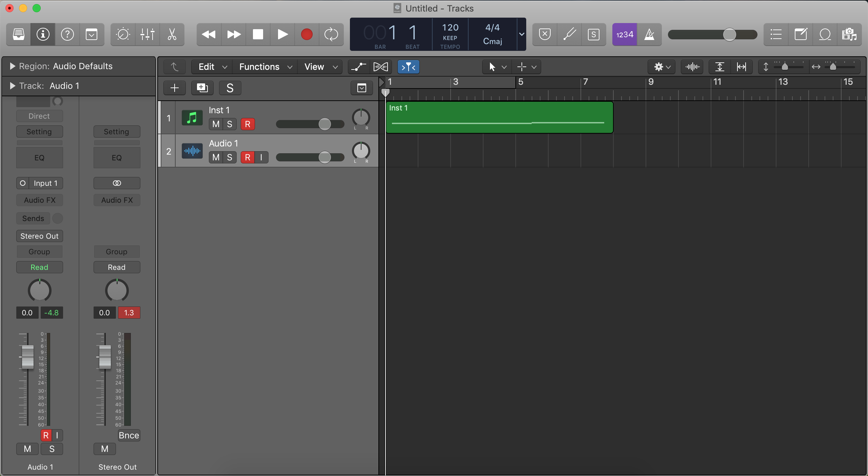This screenshot has width=868, height=476.
Task: Open the left-click pointer tool menu
Action: [497, 67]
